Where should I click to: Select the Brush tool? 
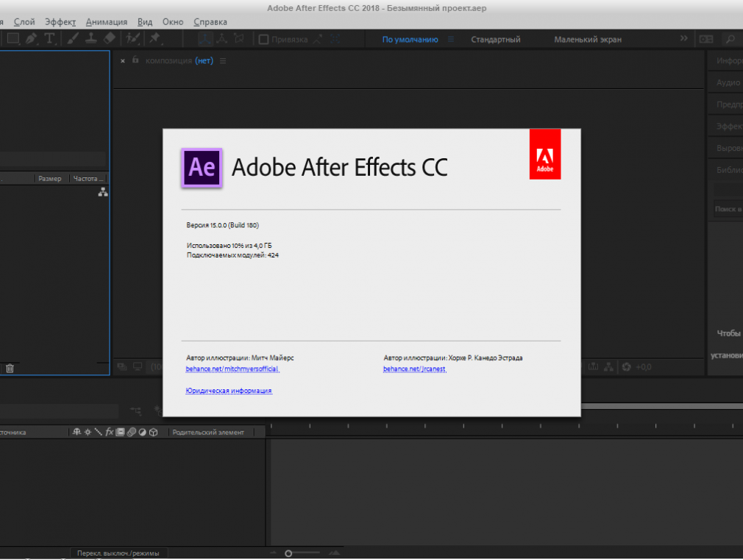click(73, 39)
